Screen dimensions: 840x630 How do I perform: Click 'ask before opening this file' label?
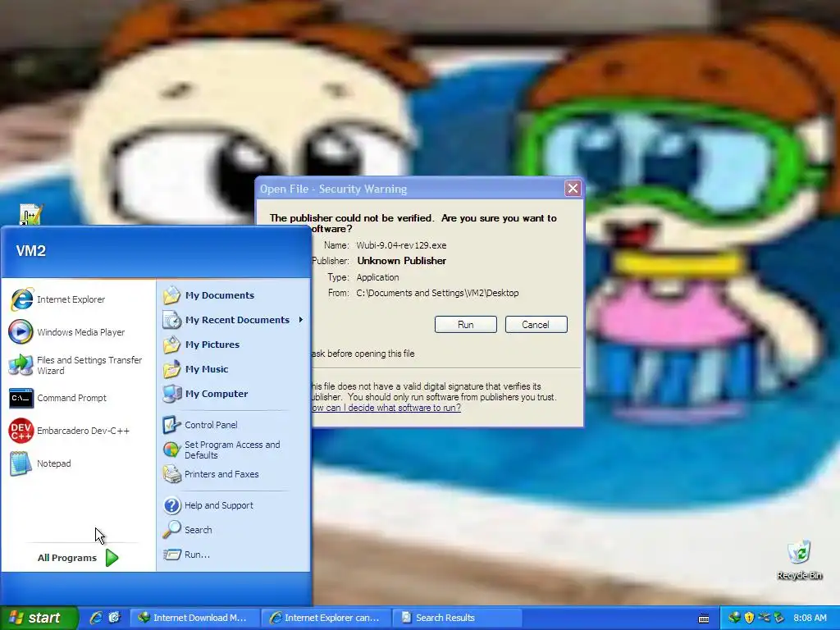click(363, 354)
